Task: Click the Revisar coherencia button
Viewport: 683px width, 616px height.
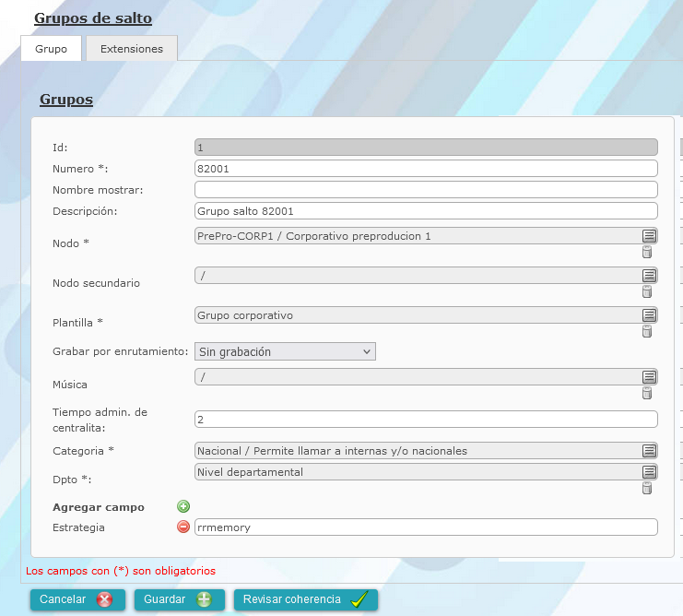Action: (306, 599)
